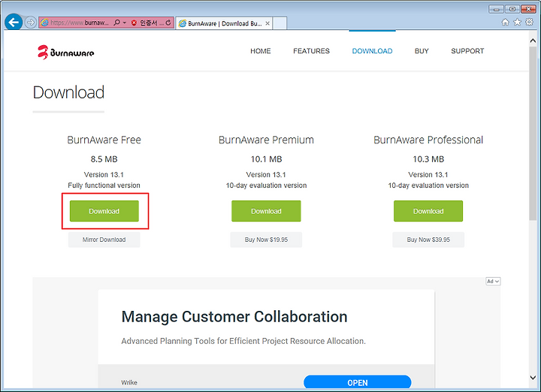Image resolution: width=541 pixels, height=392 pixels.
Task: Refresh the page using reload icon
Action: point(168,23)
